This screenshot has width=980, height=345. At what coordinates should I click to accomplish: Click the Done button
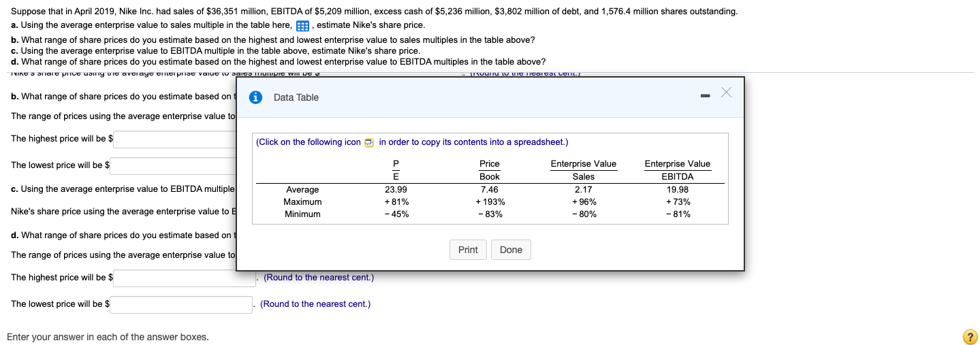(511, 250)
